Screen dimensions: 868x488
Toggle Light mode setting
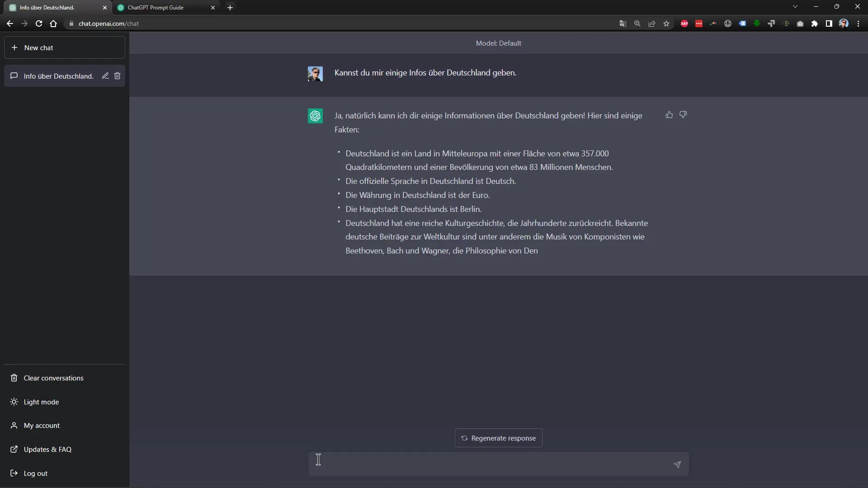point(41,402)
